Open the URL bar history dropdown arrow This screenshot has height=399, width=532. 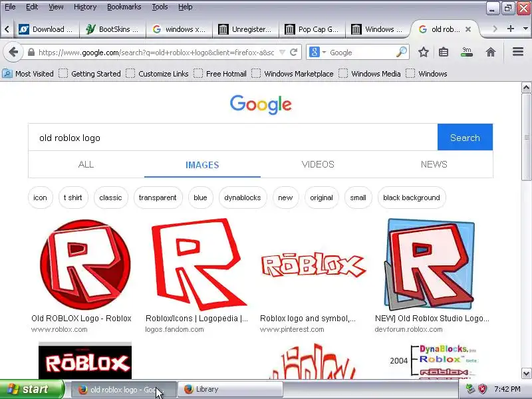click(x=282, y=53)
